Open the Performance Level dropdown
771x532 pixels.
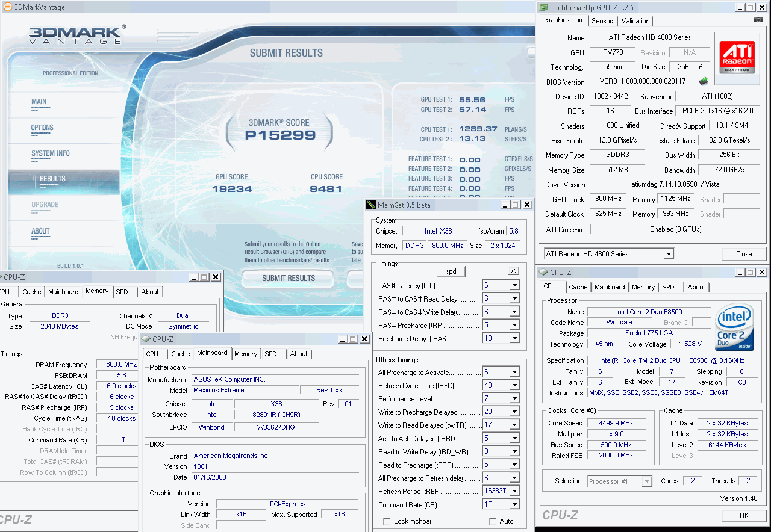(514, 398)
